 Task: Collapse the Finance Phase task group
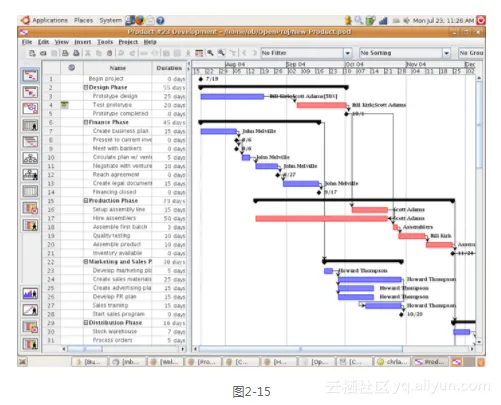(x=86, y=122)
